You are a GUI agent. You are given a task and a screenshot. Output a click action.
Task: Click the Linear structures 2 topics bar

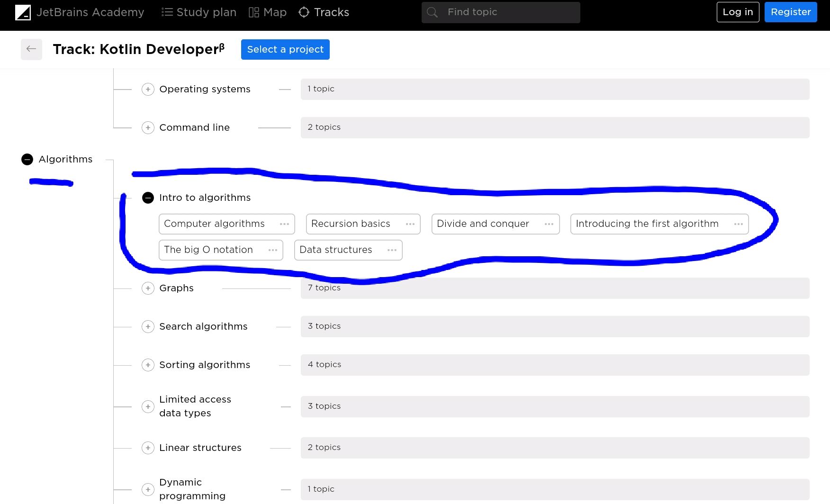click(555, 448)
